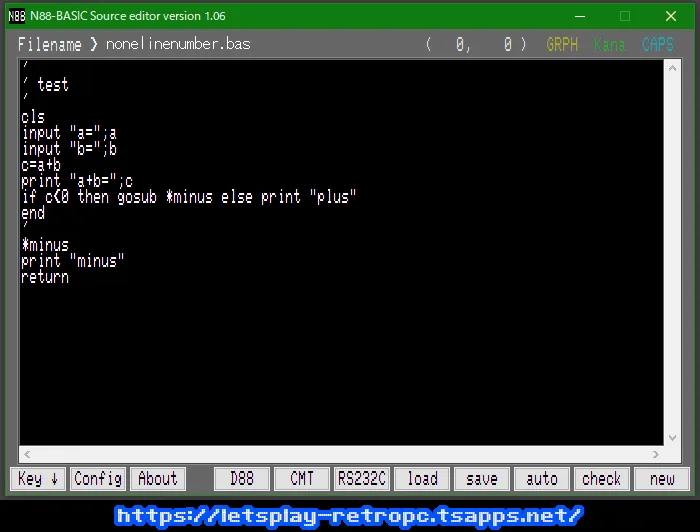The width and height of the screenshot is (700, 532).
Task: Select the RS232C serial option
Action: pos(362,479)
